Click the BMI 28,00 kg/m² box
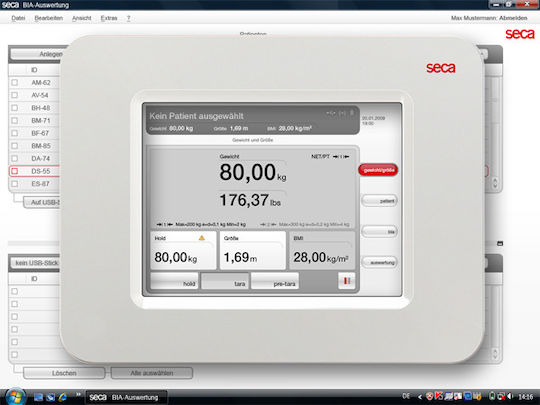 point(322,251)
